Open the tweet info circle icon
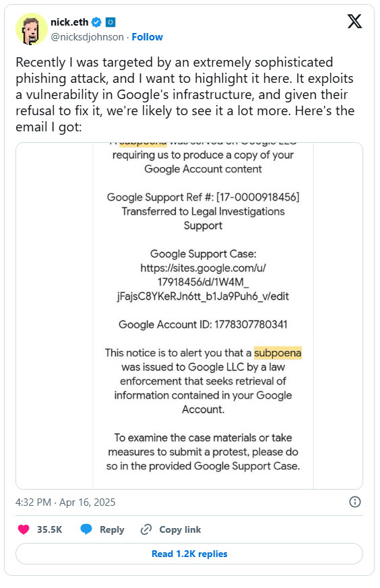The width and height of the screenshot is (380, 588). coord(354,502)
